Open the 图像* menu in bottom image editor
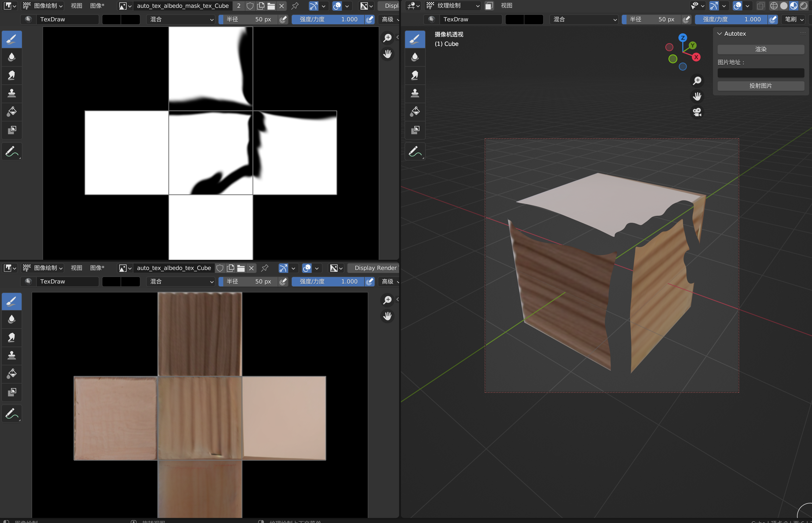Viewport: 812px width, 523px height. (97, 268)
